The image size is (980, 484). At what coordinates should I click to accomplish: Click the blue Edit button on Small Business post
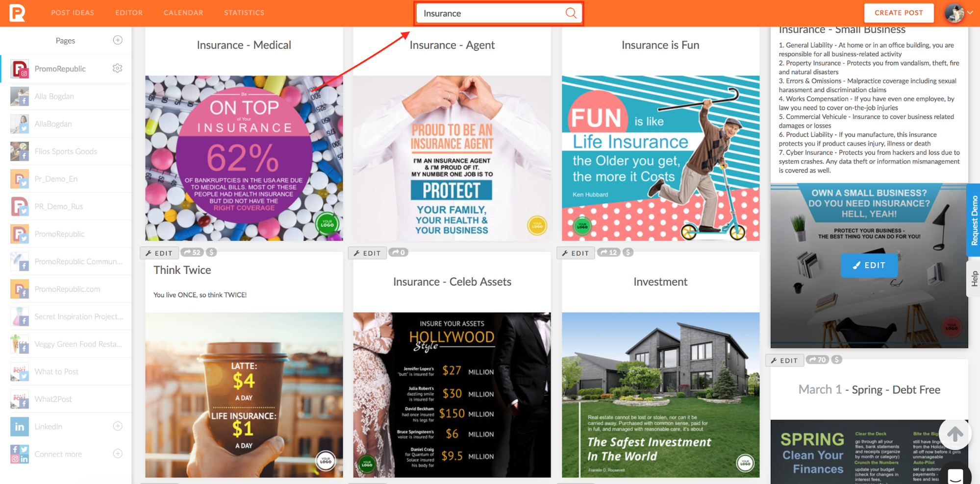click(869, 266)
